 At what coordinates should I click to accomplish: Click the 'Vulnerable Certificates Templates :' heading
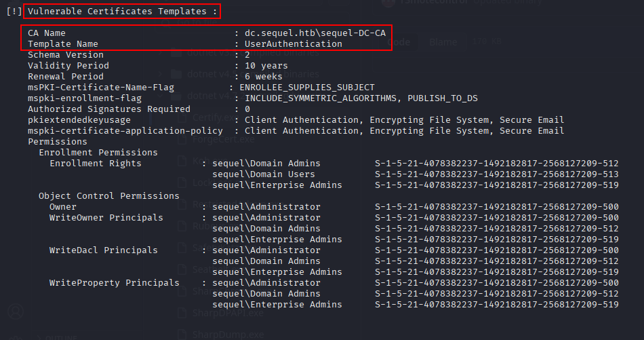[123, 11]
